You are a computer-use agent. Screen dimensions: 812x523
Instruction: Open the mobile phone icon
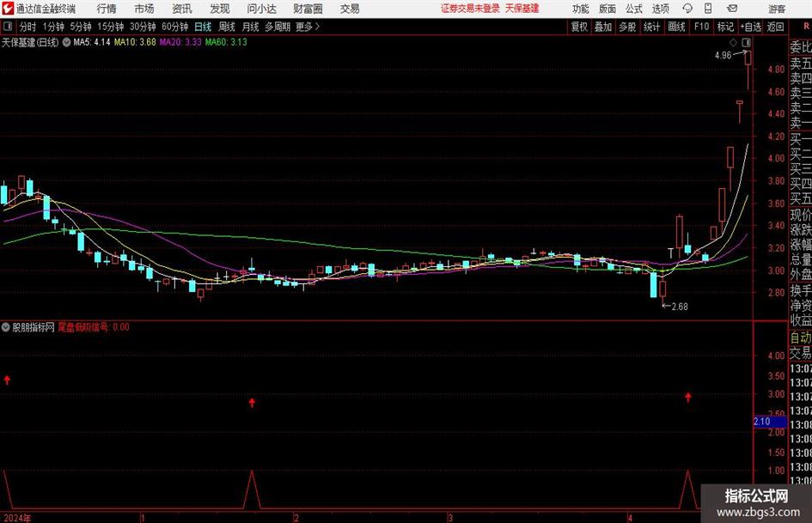click(x=708, y=9)
